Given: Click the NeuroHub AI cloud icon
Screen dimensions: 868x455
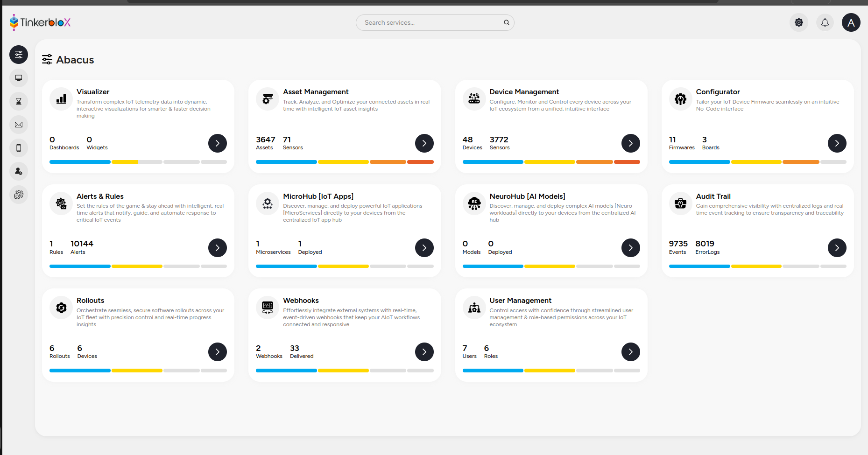Looking at the screenshot, I should point(474,203).
